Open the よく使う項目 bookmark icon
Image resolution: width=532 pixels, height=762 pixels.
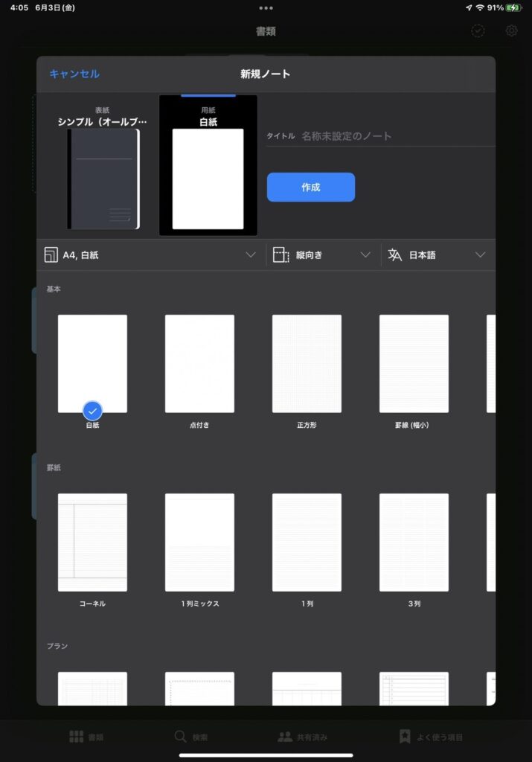[x=405, y=737]
